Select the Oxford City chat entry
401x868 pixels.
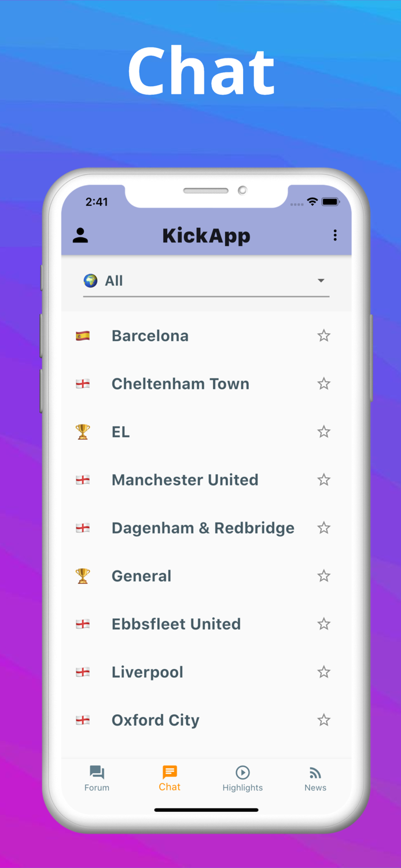(155, 720)
